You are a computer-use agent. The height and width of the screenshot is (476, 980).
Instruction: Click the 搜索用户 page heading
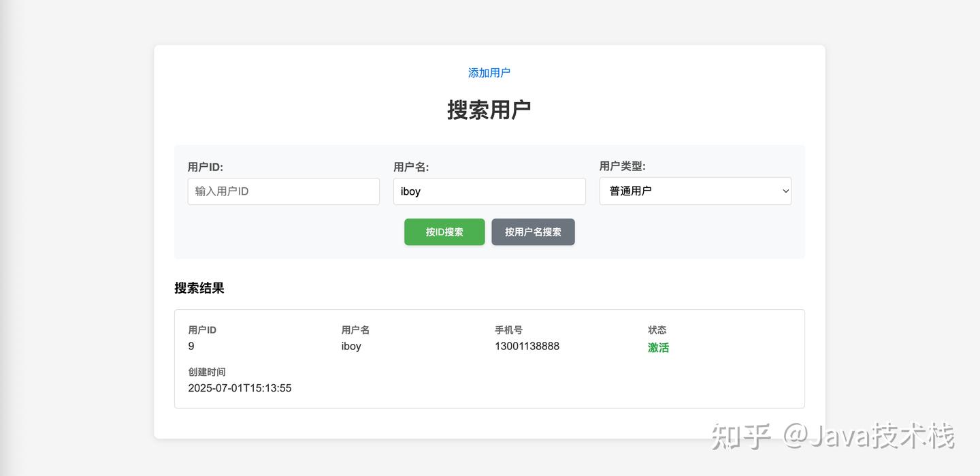click(489, 109)
